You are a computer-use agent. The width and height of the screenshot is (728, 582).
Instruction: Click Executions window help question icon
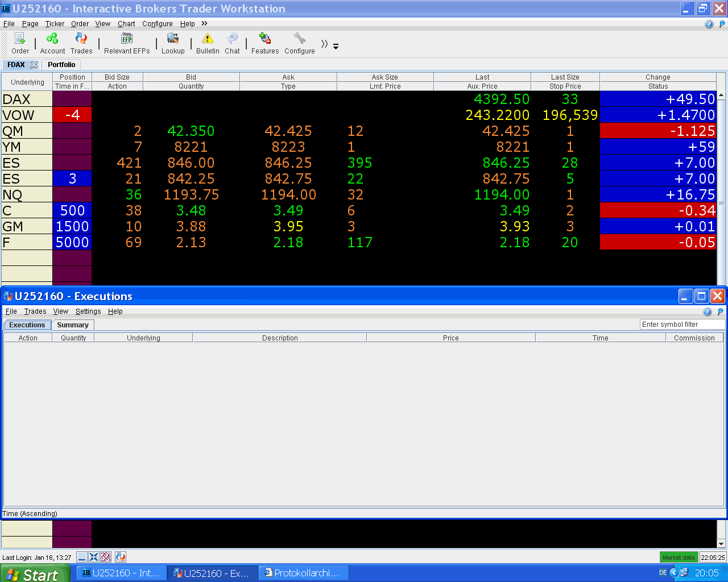tap(707, 311)
